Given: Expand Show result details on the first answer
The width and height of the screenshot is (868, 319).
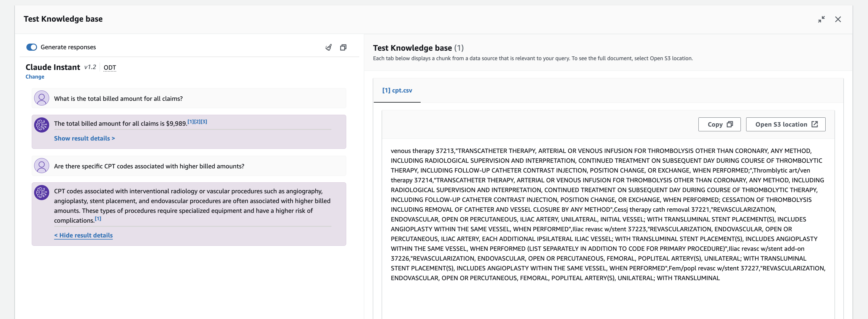Looking at the screenshot, I should pyautogui.click(x=84, y=138).
